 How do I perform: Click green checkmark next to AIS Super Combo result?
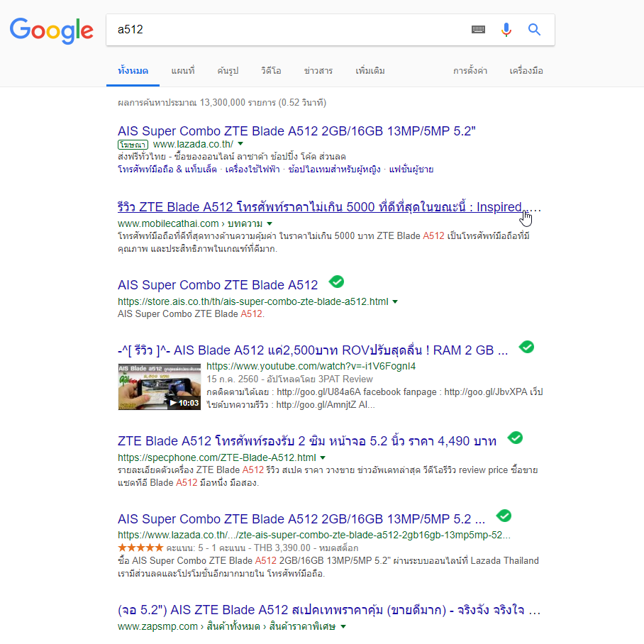336,282
